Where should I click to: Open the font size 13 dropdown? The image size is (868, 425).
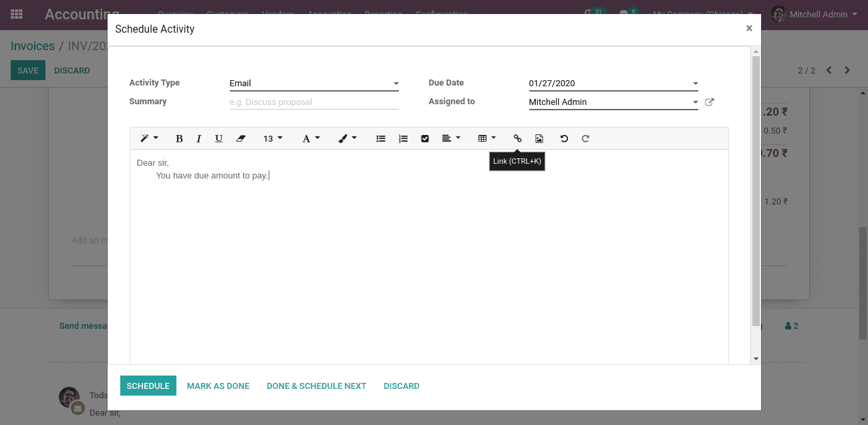[x=273, y=138]
